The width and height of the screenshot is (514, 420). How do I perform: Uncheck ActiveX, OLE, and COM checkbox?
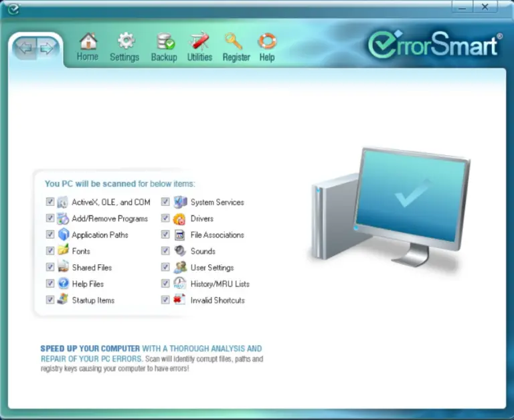click(50, 201)
